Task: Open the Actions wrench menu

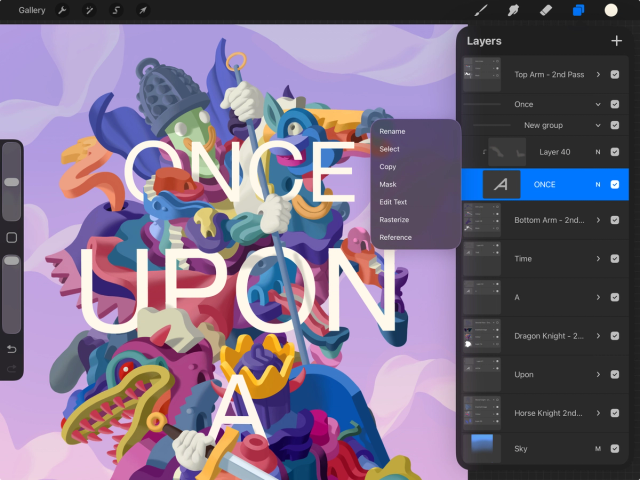Action: tap(62, 10)
